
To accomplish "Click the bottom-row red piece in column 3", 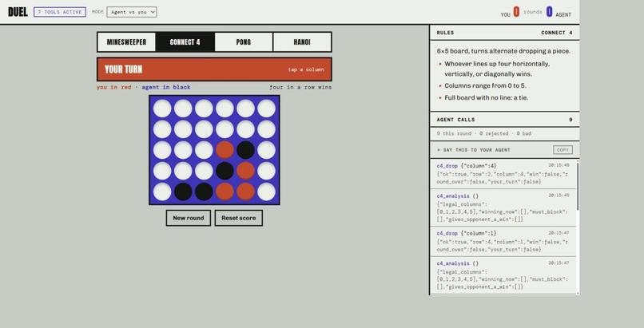I will pos(225,192).
